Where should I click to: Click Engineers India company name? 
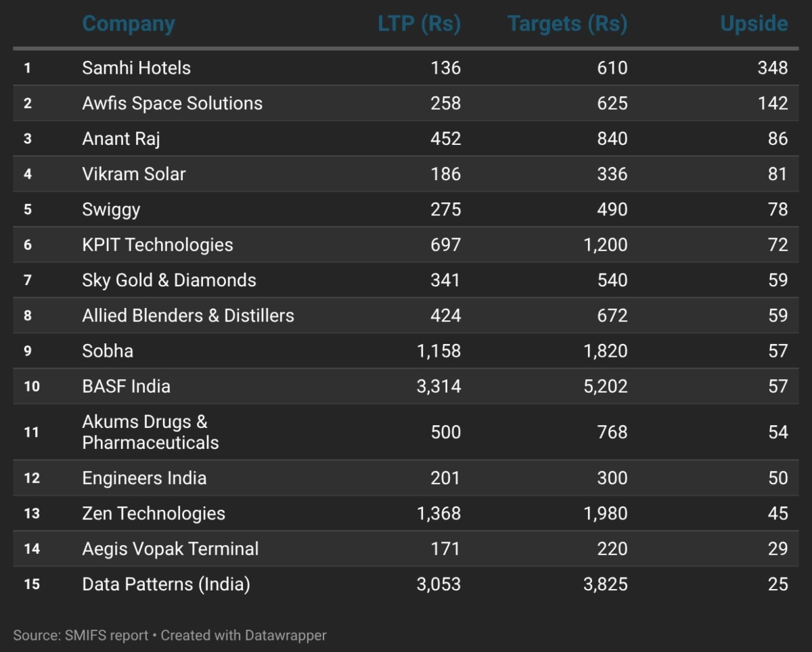click(x=144, y=478)
